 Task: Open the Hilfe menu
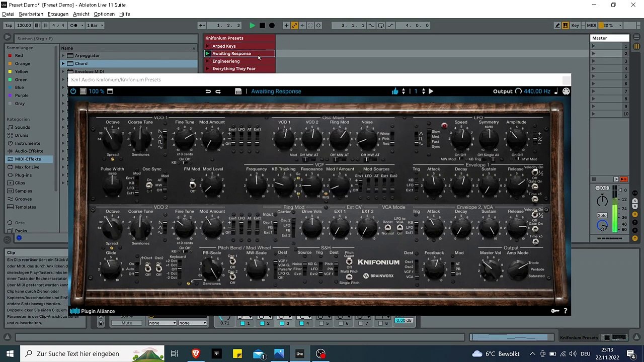[125, 14]
